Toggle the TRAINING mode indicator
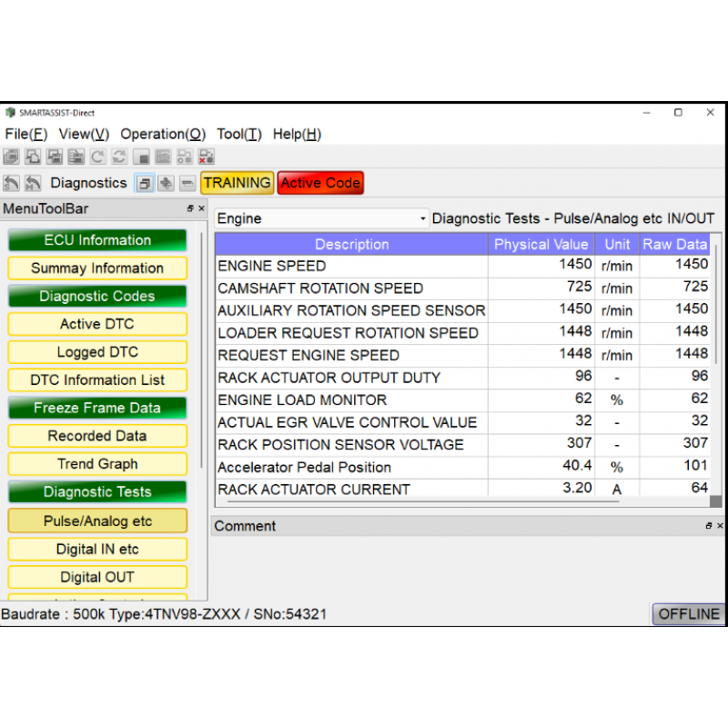Viewport: 728px width, 728px height. (236, 182)
